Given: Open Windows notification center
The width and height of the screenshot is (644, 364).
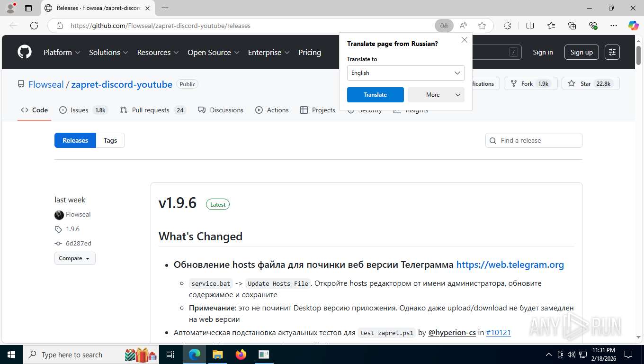Looking at the screenshot, I should pyautogui.click(x=628, y=355).
